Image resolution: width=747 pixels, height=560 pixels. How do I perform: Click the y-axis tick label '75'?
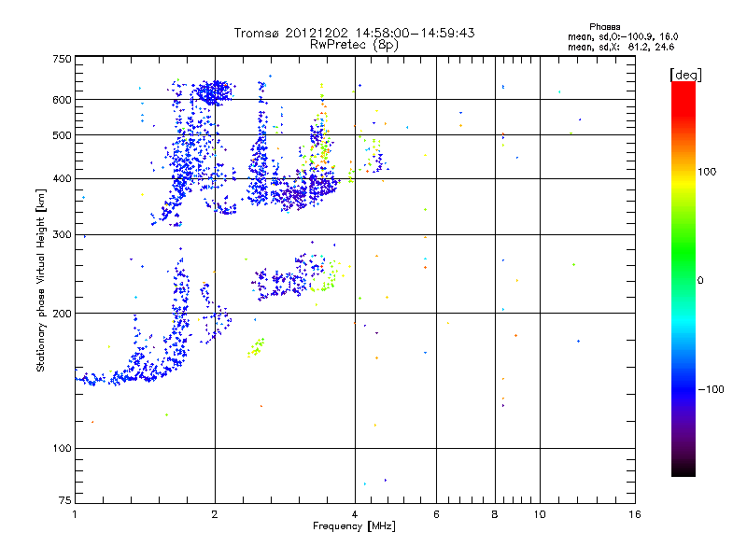65,500
